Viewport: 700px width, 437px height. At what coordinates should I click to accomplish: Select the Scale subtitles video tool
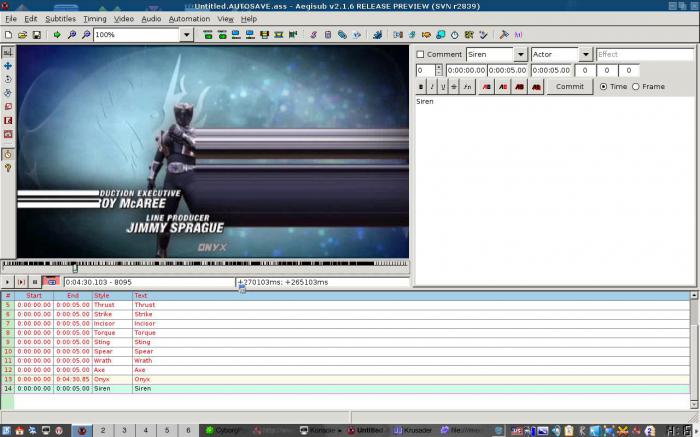pos(8,107)
